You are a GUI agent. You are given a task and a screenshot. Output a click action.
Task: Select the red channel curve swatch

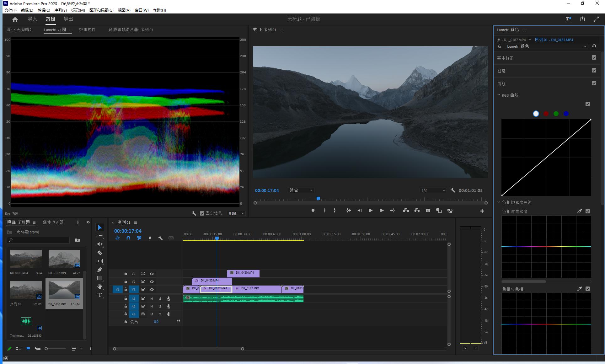[x=546, y=114]
